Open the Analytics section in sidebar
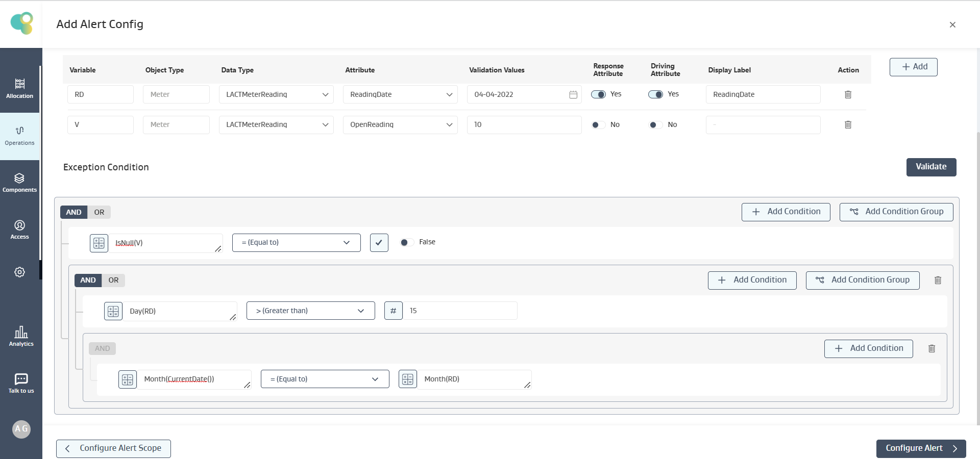Image resolution: width=980 pixels, height=459 pixels. tap(21, 336)
